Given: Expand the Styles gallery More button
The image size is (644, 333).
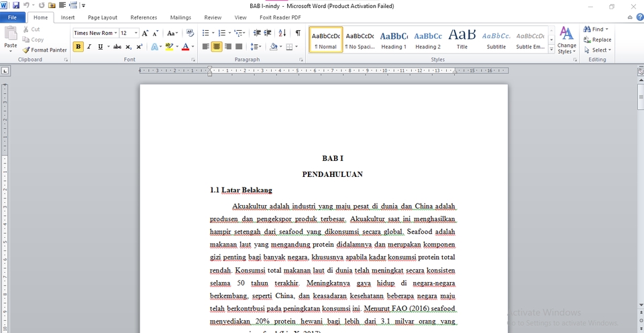Looking at the screenshot, I should click(x=551, y=50).
